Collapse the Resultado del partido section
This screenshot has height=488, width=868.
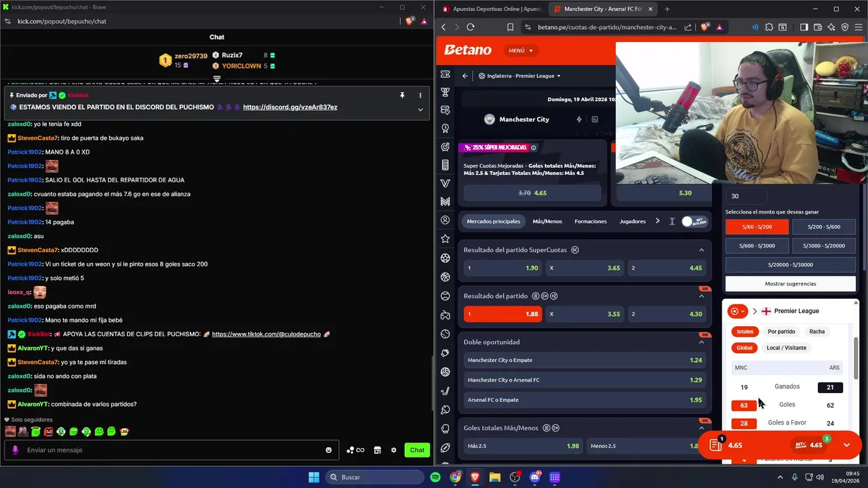701,296
